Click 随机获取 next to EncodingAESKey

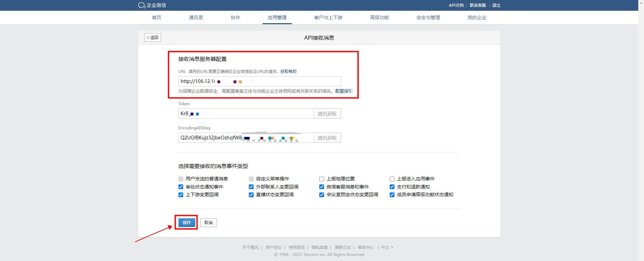(327, 138)
